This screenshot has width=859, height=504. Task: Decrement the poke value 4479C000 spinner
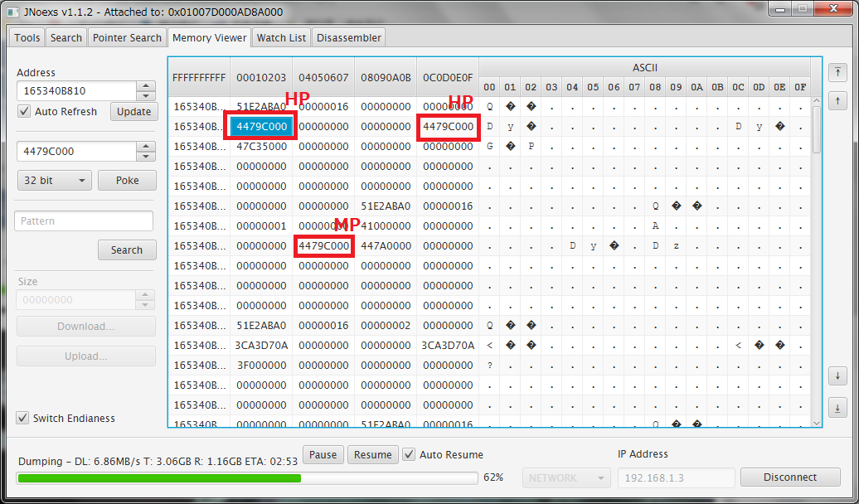point(145,157)
